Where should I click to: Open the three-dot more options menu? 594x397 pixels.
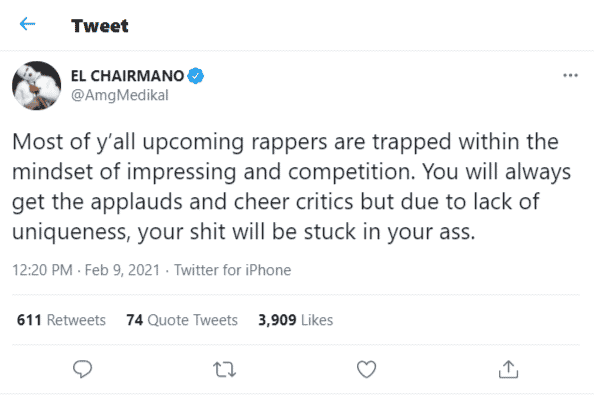[x=570, y=75]
